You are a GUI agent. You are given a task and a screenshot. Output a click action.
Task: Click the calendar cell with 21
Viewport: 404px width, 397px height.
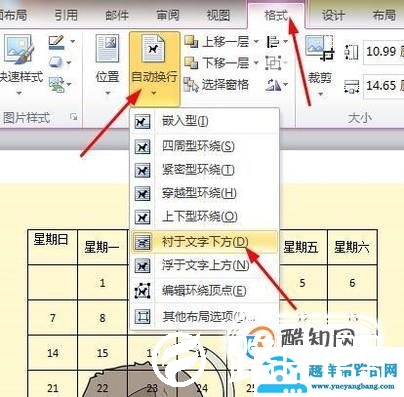pyautogui.click(x=53, y=384)
